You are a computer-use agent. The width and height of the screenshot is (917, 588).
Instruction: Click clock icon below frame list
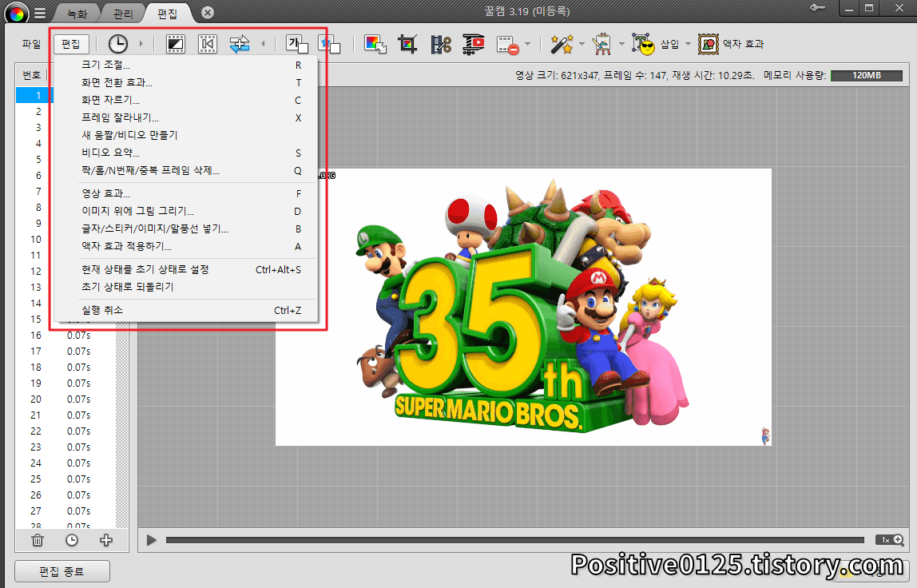click(71, 540)
